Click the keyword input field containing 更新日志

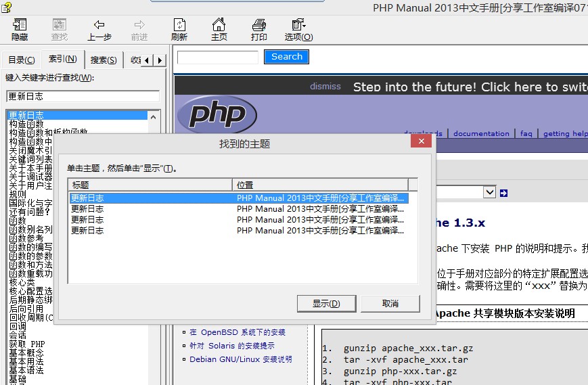[x=83, y=96]
